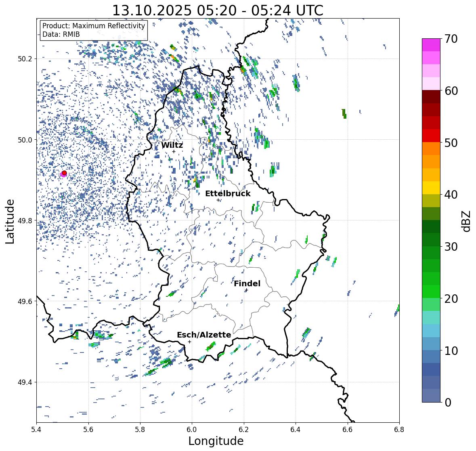
Task: Click the Latitude axis label
Action: tap(10, 221)
